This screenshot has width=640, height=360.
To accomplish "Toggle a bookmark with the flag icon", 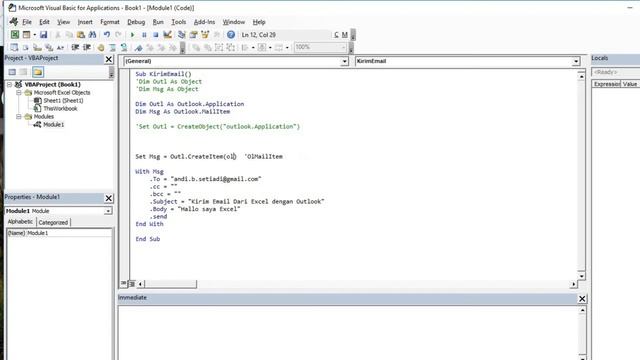I will click(139, 47).
